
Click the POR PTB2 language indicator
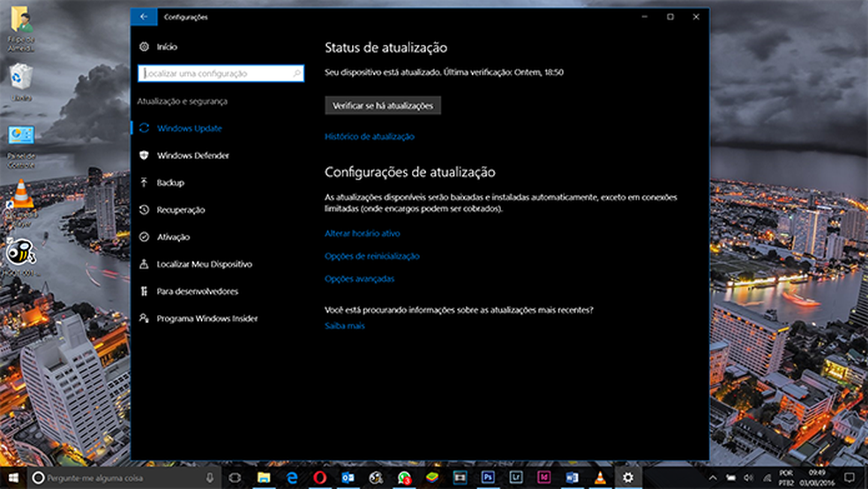[786, 478]
